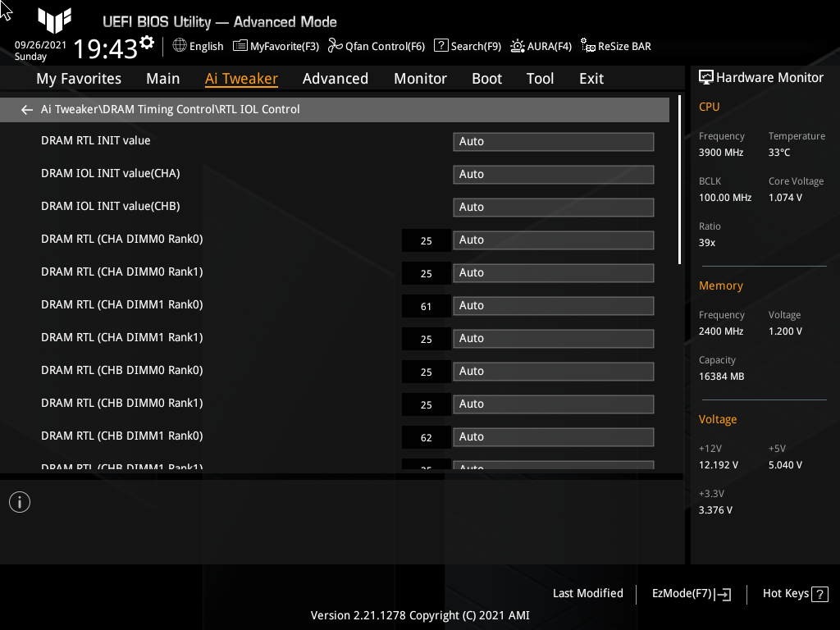The image size is (840, 630).
Task: Open the DRAM IOL INIT value(CHA) dropdown
Action: [x=553, y=174]
